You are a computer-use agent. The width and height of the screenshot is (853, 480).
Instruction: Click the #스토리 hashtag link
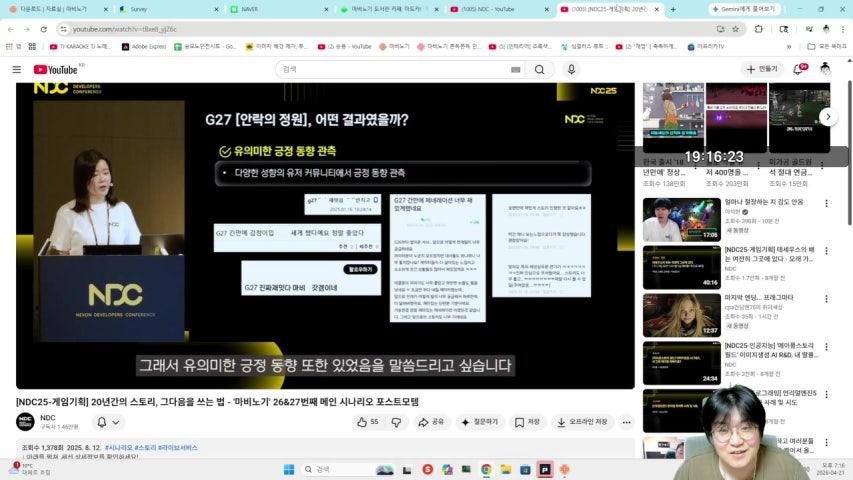(145, 447)
